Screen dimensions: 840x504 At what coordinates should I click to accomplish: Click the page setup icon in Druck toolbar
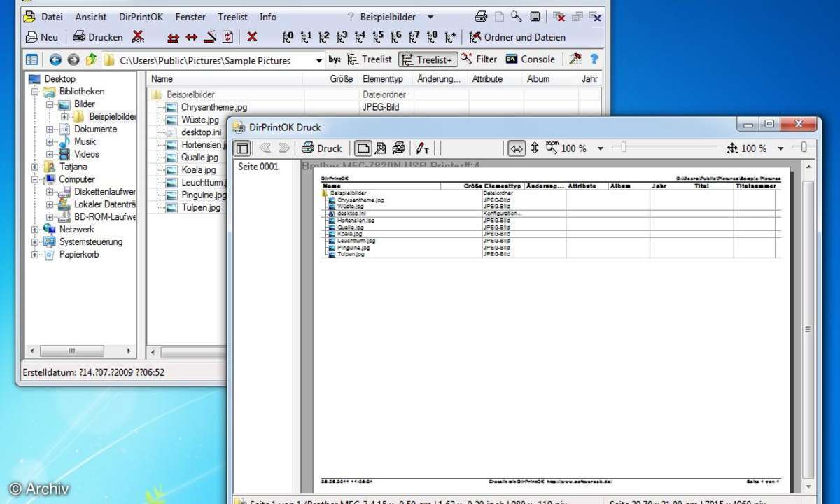[381, 148]
